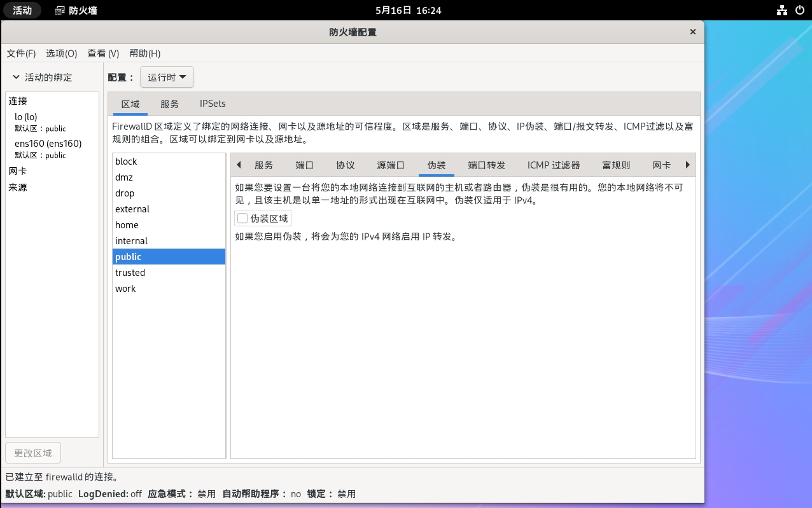Open the 协议 tab
The height and width of the screenshot is (508, 812).
345,165
